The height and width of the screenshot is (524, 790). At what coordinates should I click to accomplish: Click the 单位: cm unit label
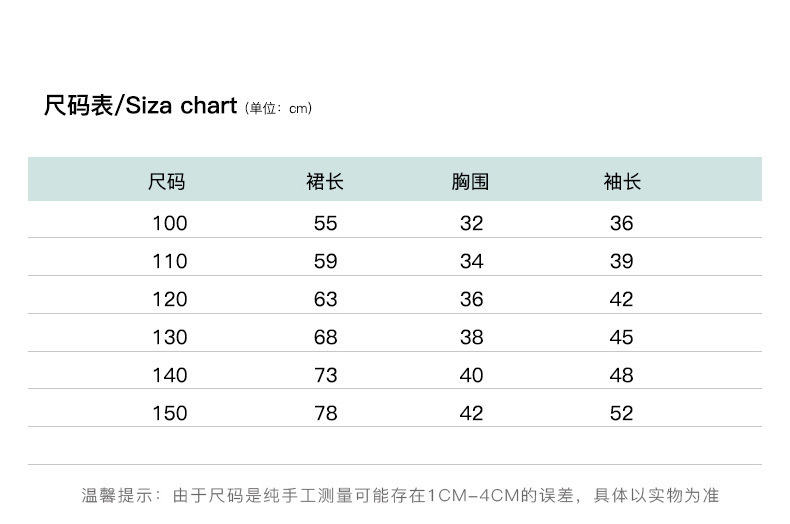tap(279, 108)
